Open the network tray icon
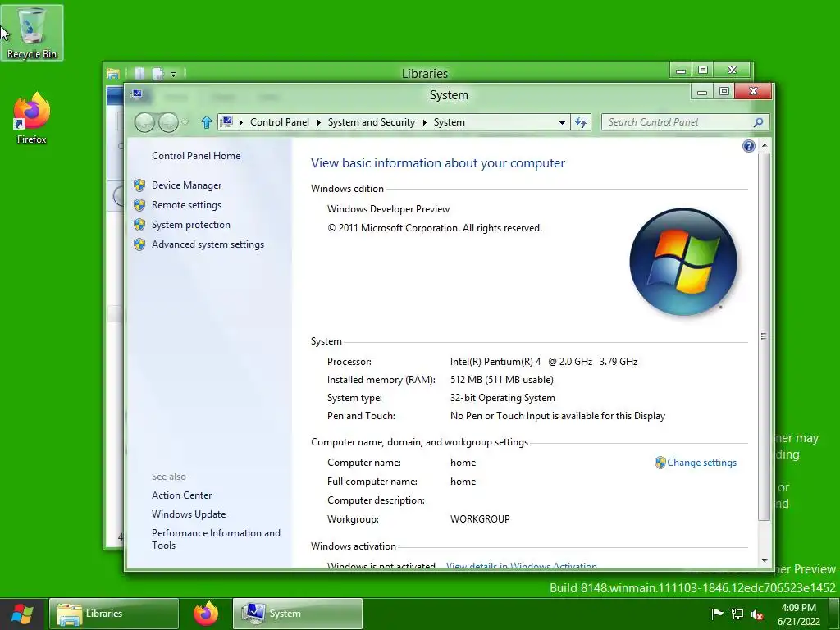Screen dimensions: 840x630 737,614
